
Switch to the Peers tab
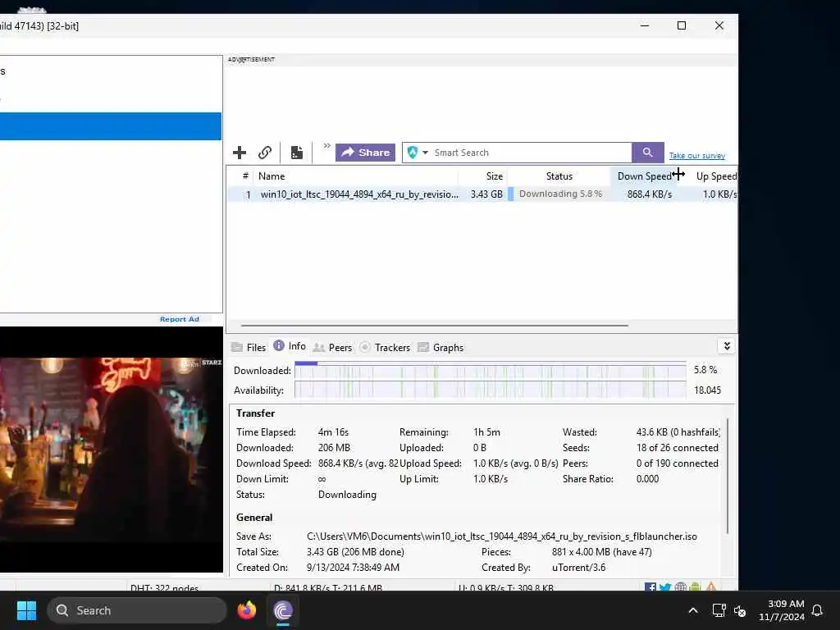coord(333,347)
